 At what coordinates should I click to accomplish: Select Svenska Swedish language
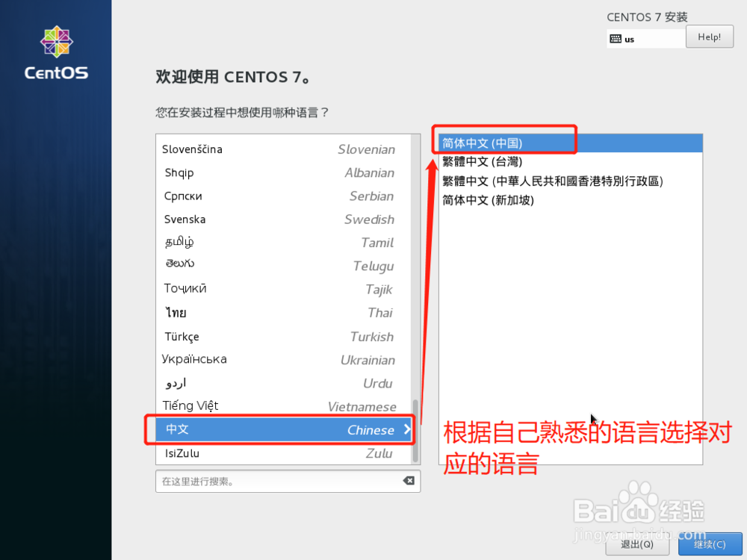[x=283, y=219]
